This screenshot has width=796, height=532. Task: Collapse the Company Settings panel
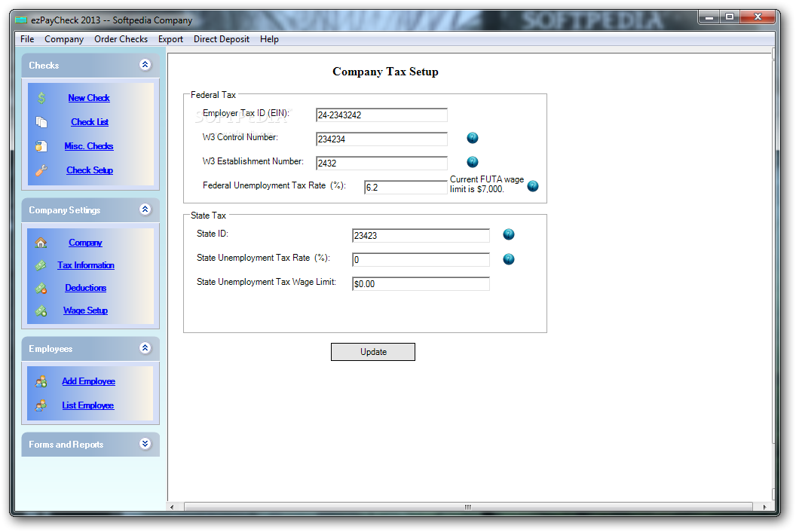(145, 209)
